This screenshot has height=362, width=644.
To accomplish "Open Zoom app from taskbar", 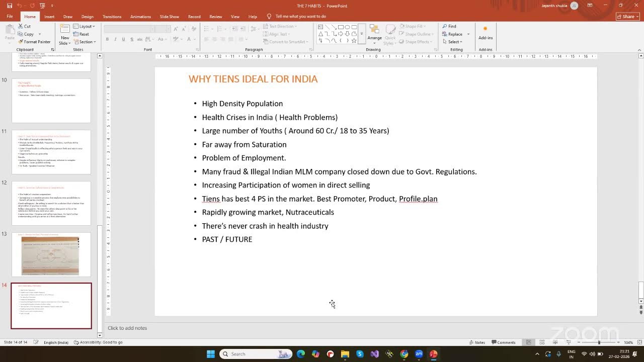I will pos(419,354).
